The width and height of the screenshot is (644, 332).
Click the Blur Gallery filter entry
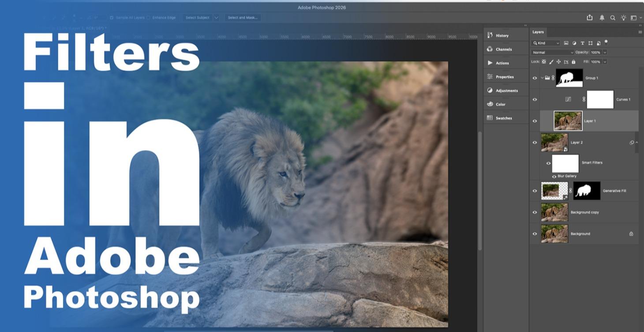point(567,176)
